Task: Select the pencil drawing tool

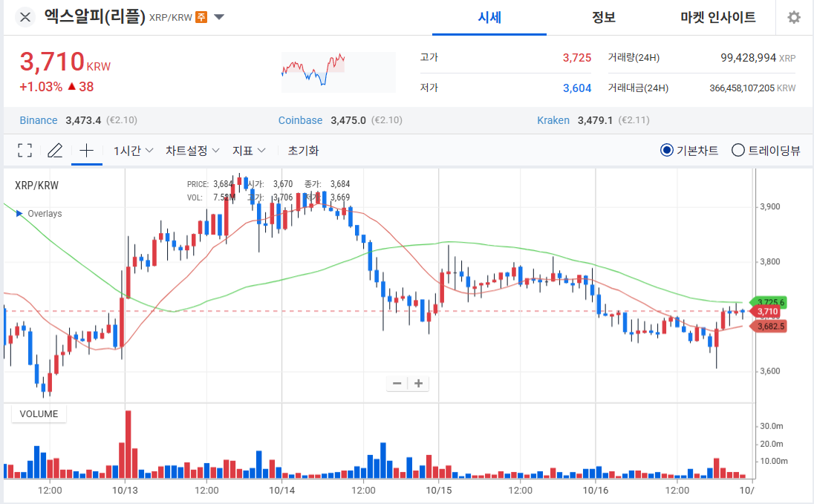Action: [55, 151]
